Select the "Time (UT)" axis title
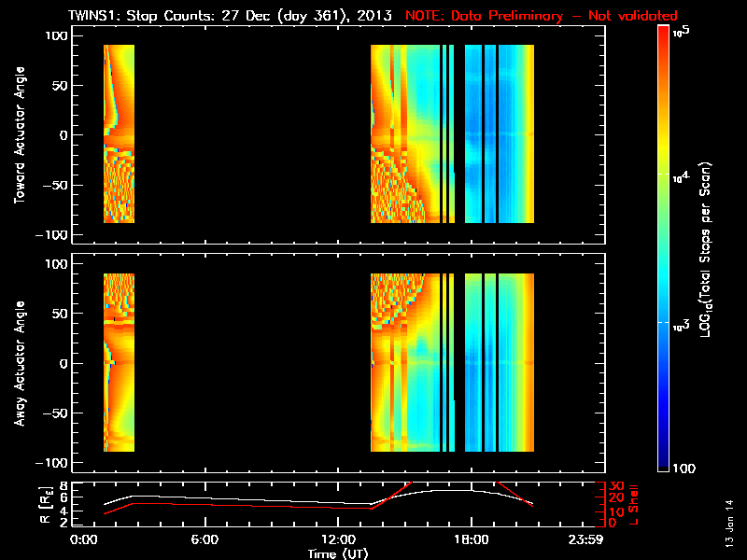 (338, 553)
